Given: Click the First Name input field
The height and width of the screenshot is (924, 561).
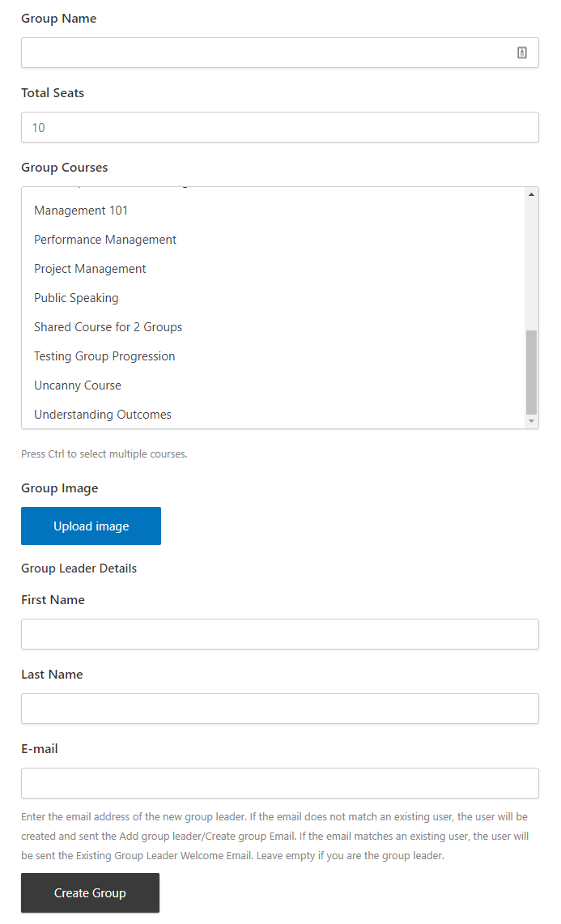Looking at the screenshot, I should [x=279, y=634].
